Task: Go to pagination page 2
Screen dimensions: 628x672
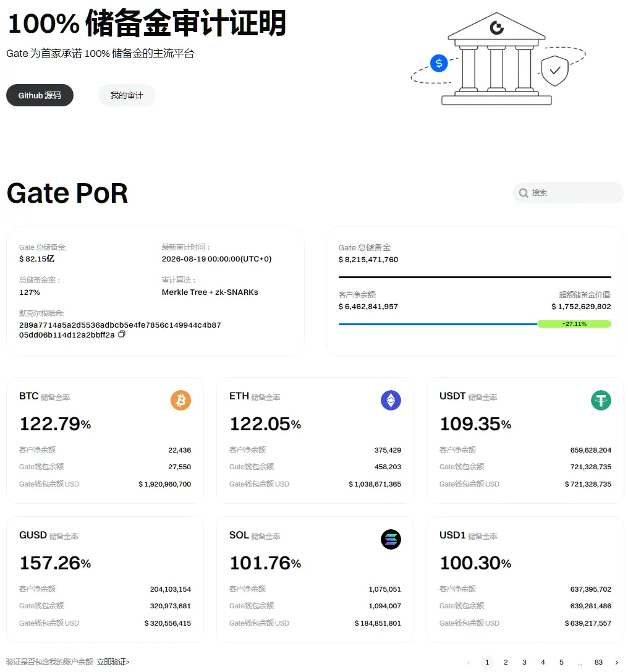Action: click(506, 662)
